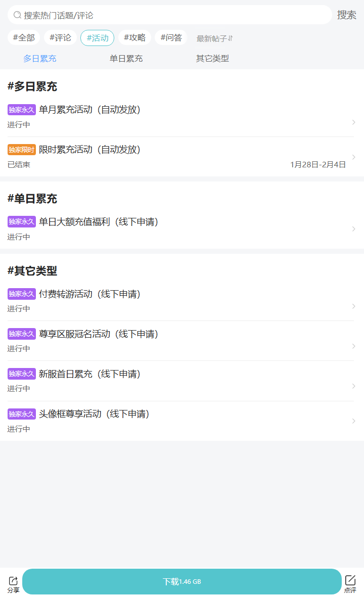This screenshot has width=364, height=598.
Task: Click the chevron on 新服首日累充 row
Action: click(x=354, y=386)
